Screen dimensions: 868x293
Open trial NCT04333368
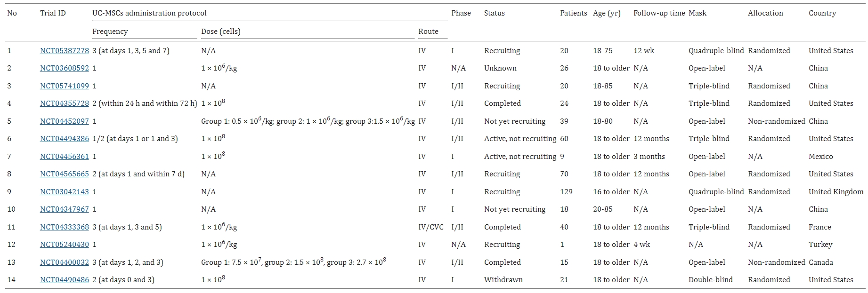[64, 227]
